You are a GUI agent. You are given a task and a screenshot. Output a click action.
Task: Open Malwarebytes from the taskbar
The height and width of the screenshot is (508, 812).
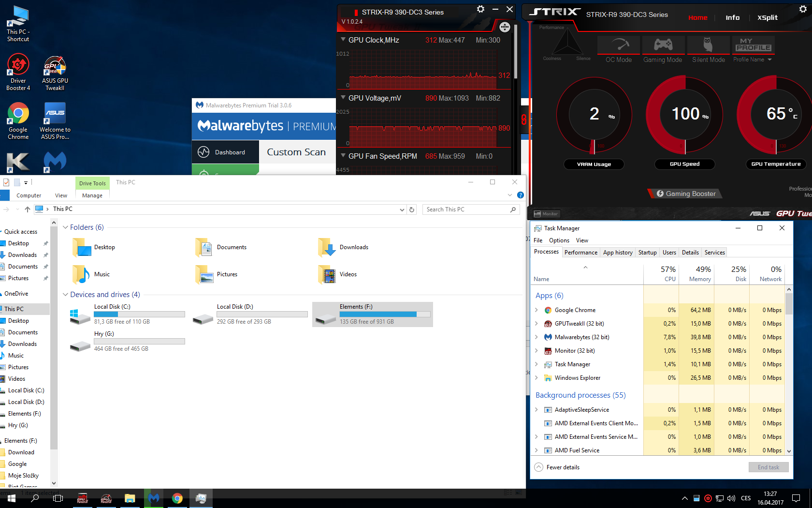point(154,498)
